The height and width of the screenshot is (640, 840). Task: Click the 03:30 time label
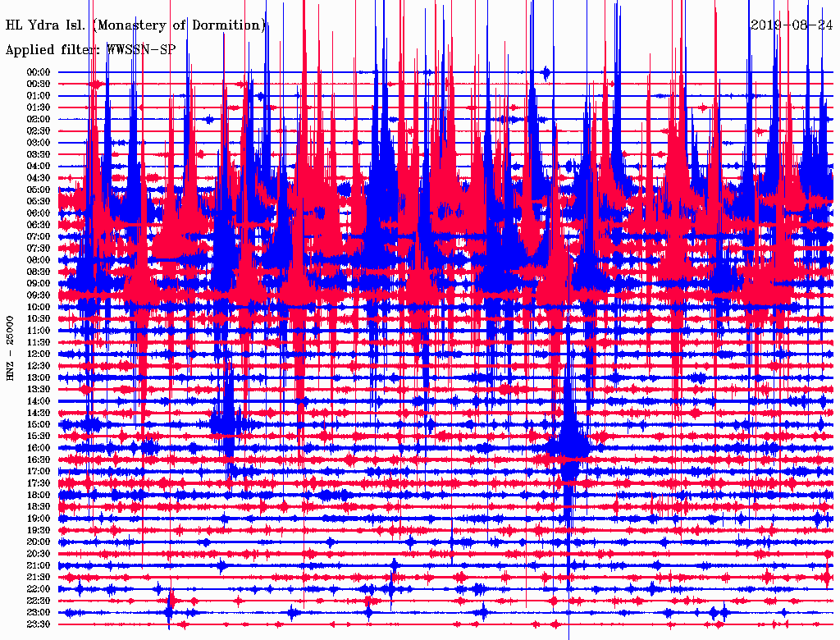pos(38,154)
